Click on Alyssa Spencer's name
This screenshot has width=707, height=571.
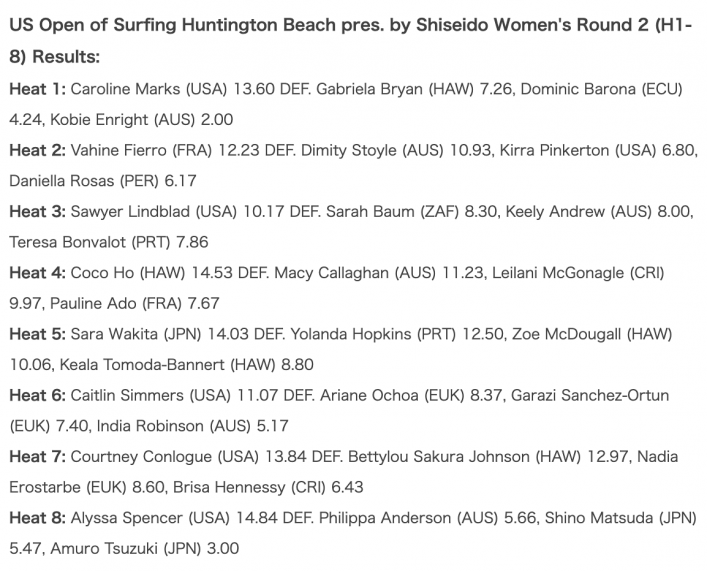(127, 518)
